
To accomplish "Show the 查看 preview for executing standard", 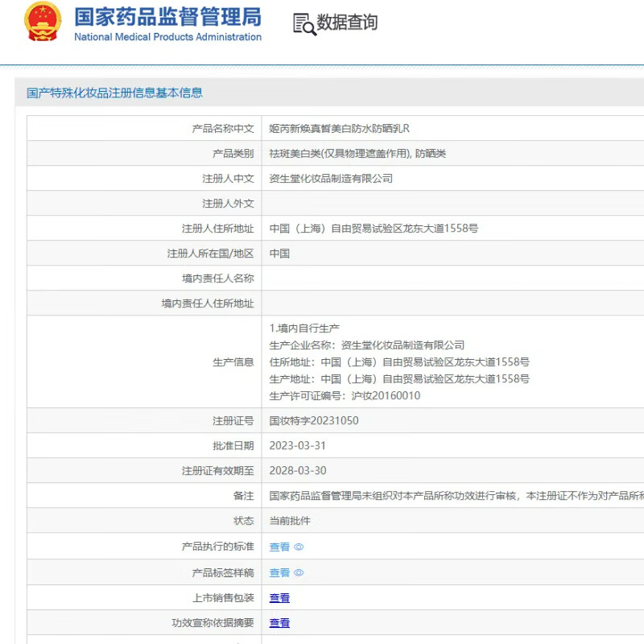I will click(x=279, y=547).
